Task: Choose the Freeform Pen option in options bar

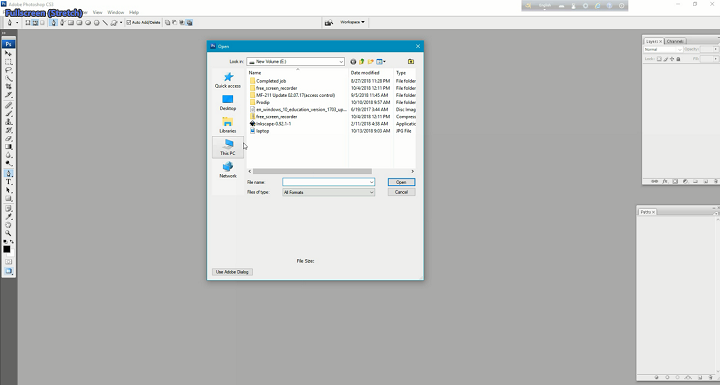Action: [62, 22]
